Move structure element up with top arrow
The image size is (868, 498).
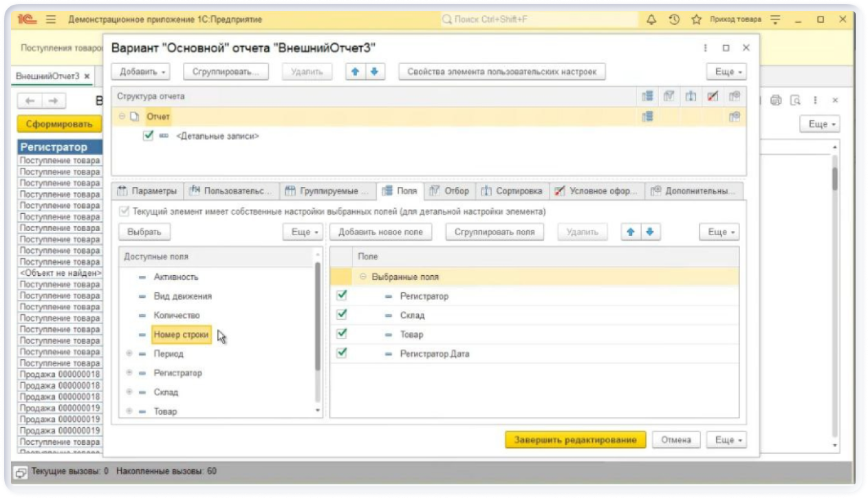tap(356, 72)
